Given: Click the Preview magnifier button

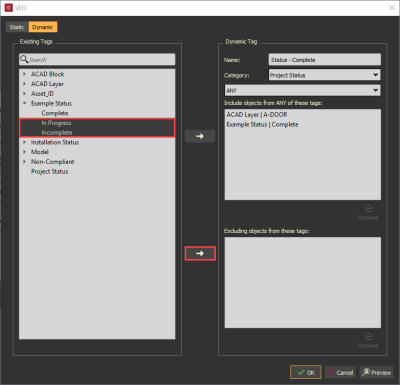Looking at the screenshot, I should tap(376, 372).
